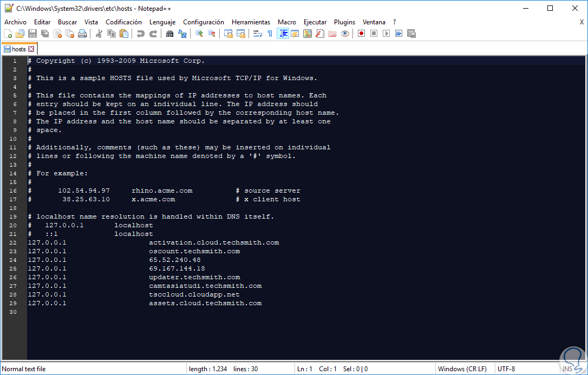Click the X at the menu bar's right end

pos(582,22)
